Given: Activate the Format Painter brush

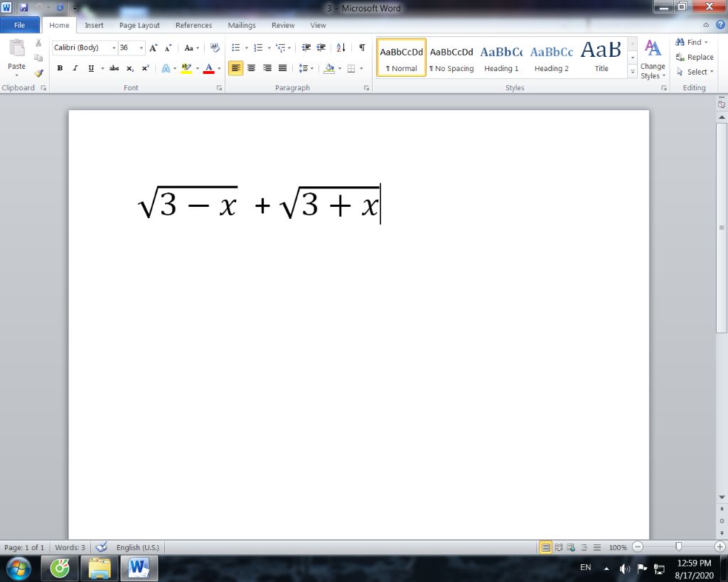Looking at the screenshot, I should 38,73.
